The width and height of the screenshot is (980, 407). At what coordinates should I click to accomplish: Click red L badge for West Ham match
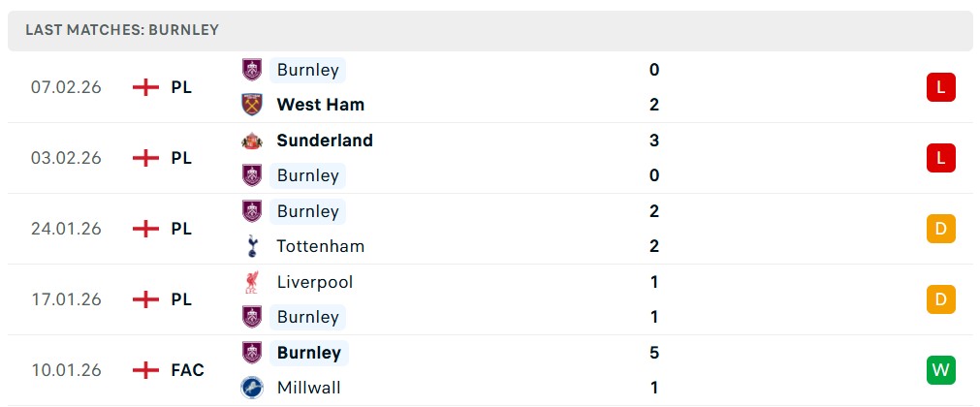tap(940, 87)
